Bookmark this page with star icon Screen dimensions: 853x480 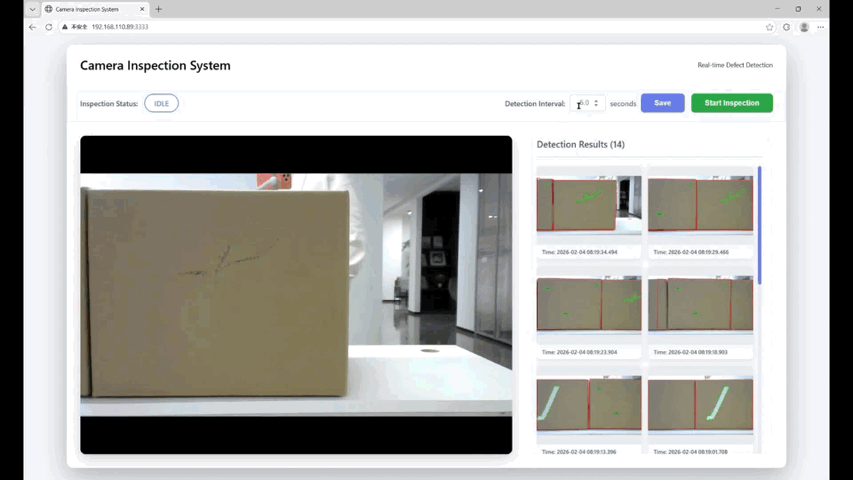coord(769,27)
